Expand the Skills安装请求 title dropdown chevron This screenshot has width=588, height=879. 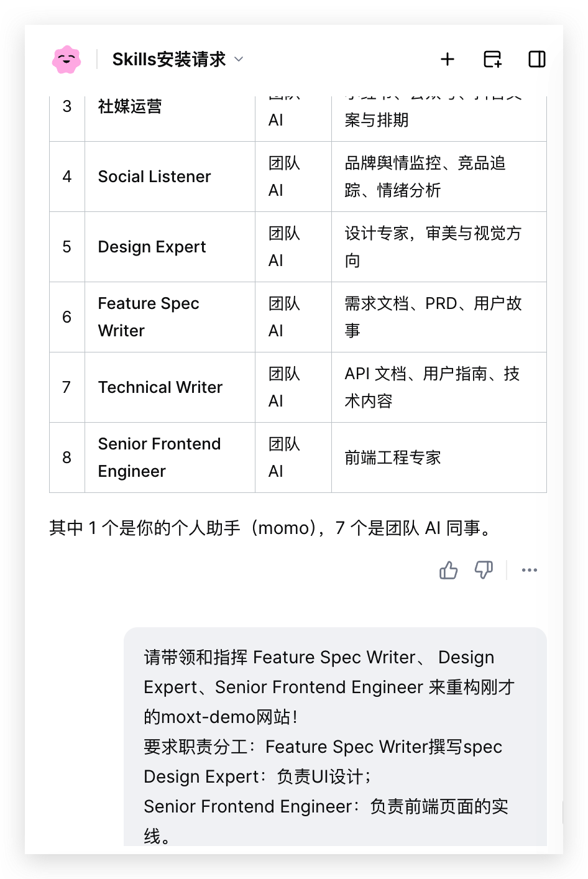coord(239,60)
